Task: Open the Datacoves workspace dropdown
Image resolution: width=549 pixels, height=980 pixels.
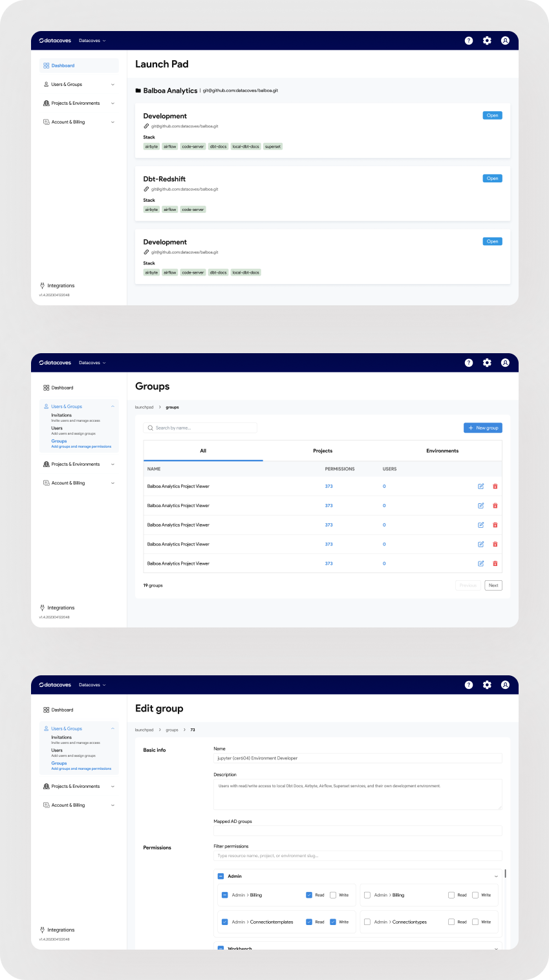Action: click(92, 40)
